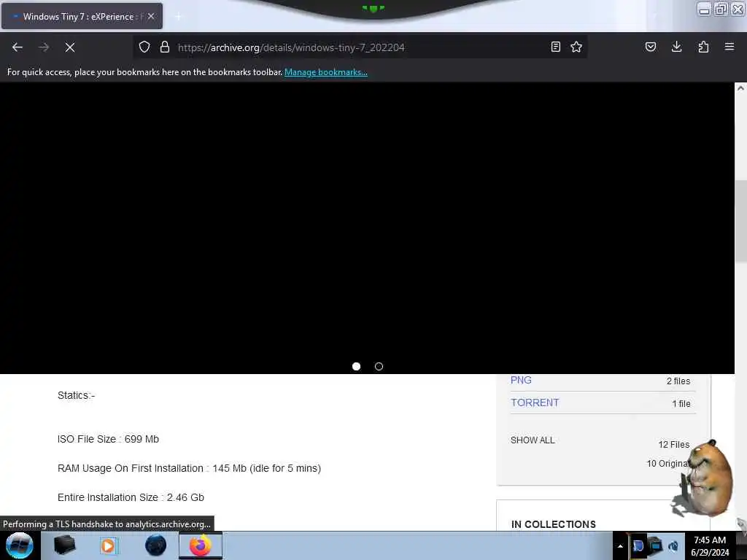Bookmark this page with the star
747x560 pixels.
pos(576,47)
